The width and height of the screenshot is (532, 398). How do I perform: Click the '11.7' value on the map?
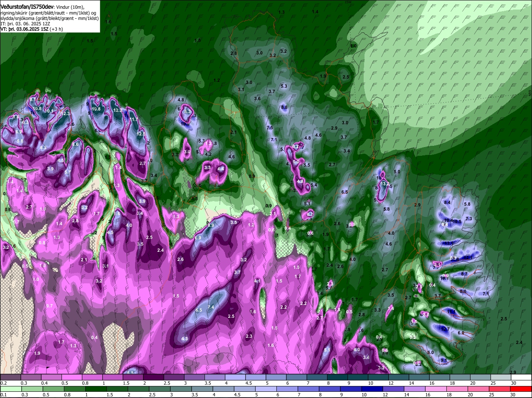tap(134, 119)
